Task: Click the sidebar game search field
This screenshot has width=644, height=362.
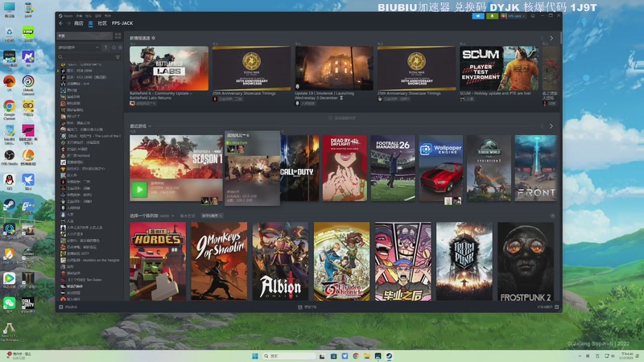Action: pyautogui.click(x=85, y=57)
